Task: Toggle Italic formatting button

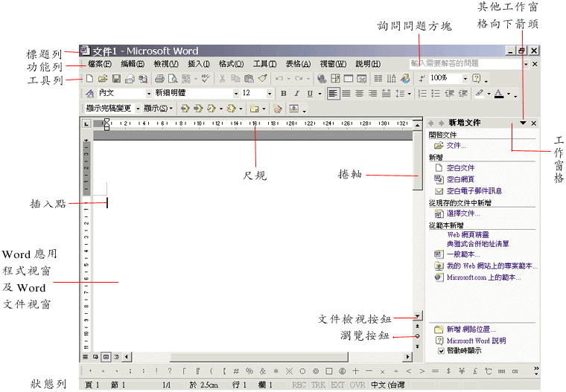Action: [296, 94]
